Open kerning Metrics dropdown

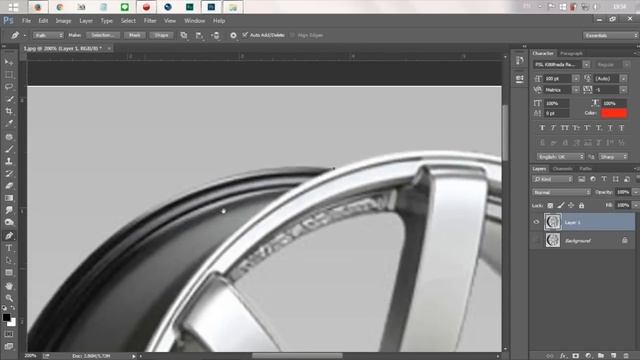pyautogui.click(x=576, y=90)
